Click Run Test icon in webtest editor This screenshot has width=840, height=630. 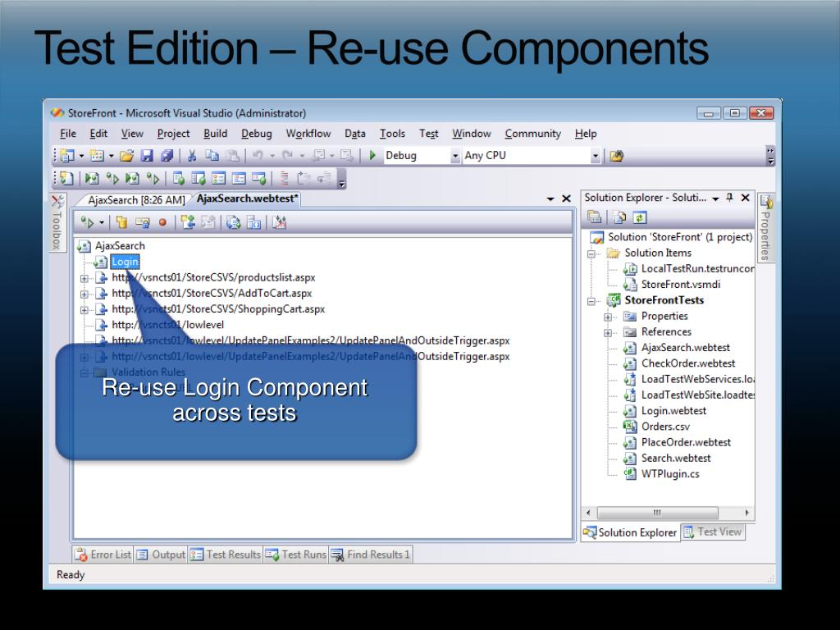87,221
